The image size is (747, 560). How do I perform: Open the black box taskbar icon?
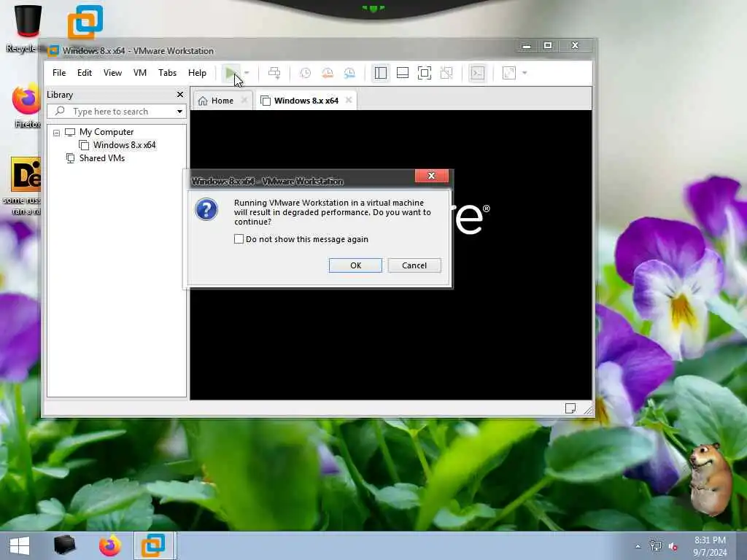point(65,545)
